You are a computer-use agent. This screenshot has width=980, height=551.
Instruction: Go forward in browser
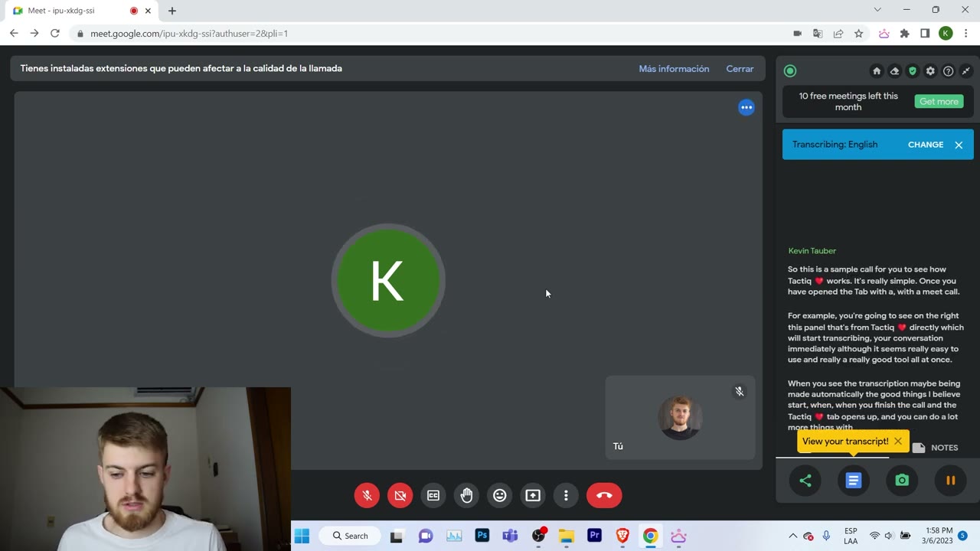[34, 34]
